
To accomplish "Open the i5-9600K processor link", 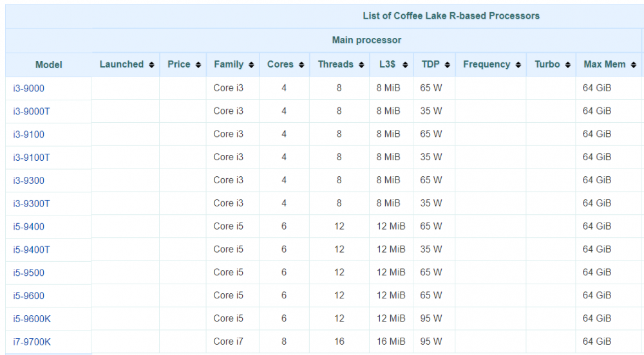I will click(x=32, y=319).
